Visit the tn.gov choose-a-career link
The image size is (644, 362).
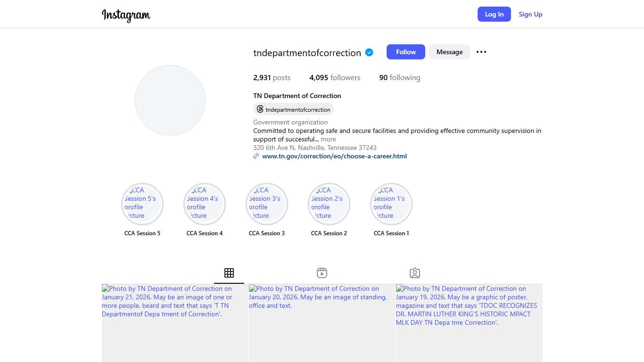(x=334, y=156)
